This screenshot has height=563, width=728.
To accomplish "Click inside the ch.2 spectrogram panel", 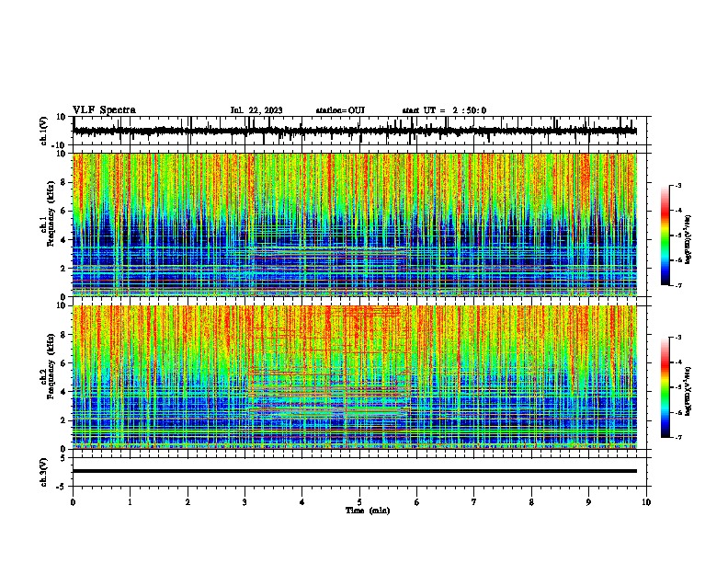I will coord(355,377).
